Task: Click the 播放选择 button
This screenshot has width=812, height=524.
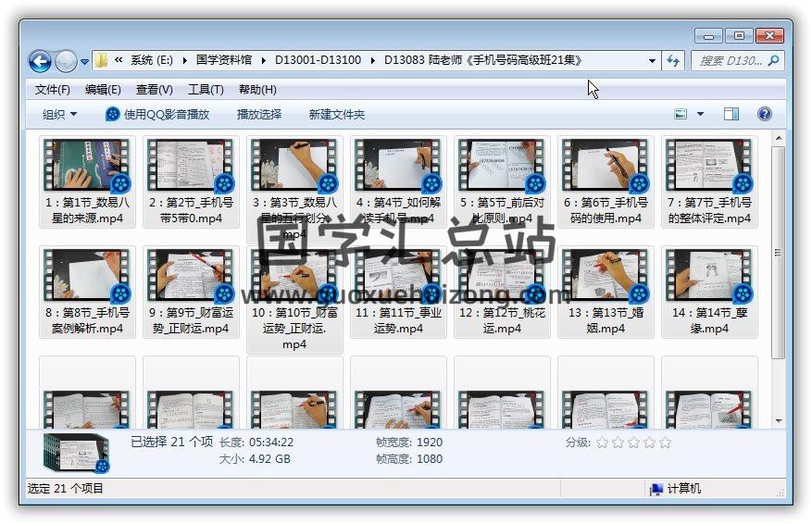Action: 259,114
